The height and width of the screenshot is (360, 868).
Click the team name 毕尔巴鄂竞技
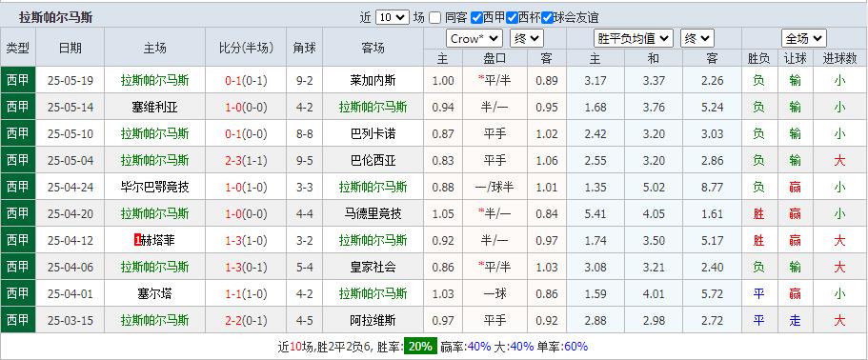tap(155, 187)
